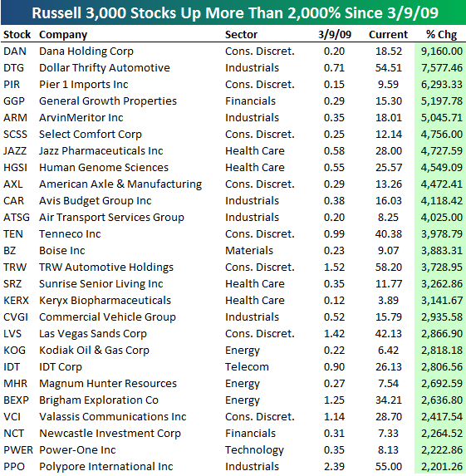Click the 2,417.54 percent change value
Screen dimensions: 466x476
[x=442, y=417]
